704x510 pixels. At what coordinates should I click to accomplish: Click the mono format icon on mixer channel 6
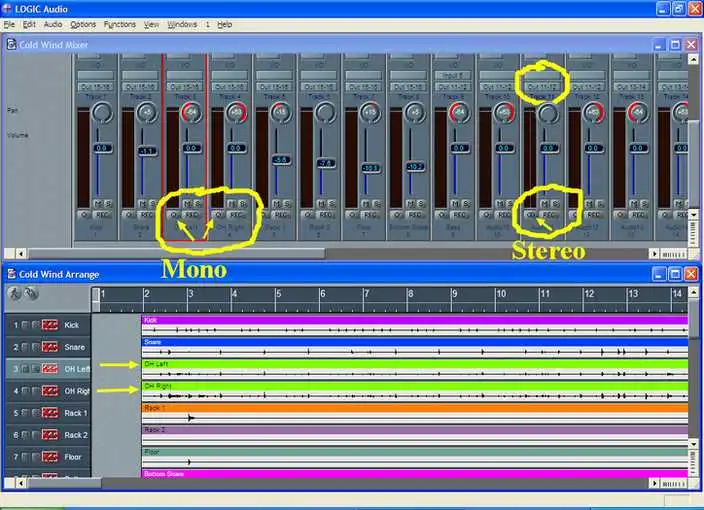point(308,215)
